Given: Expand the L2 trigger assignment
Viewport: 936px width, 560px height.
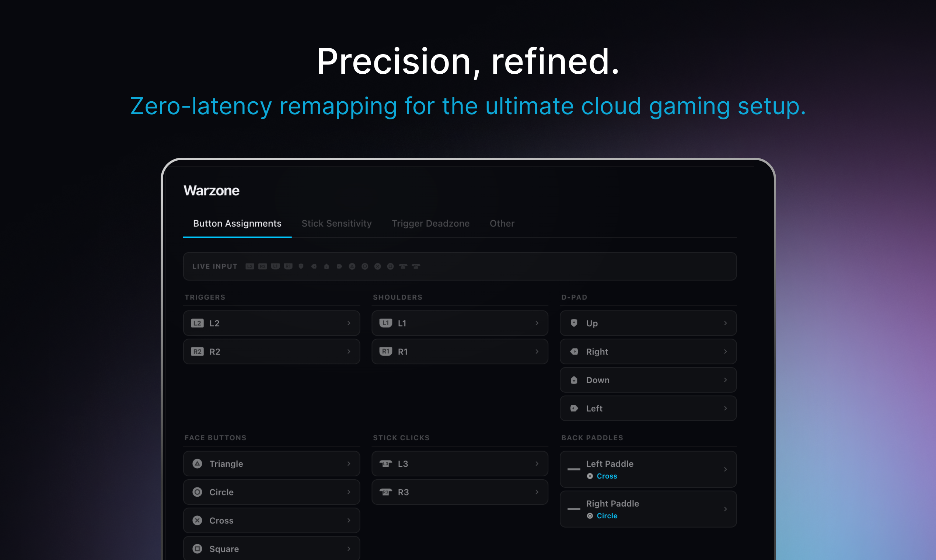Looking at the screenshot, I should (271, 323).
